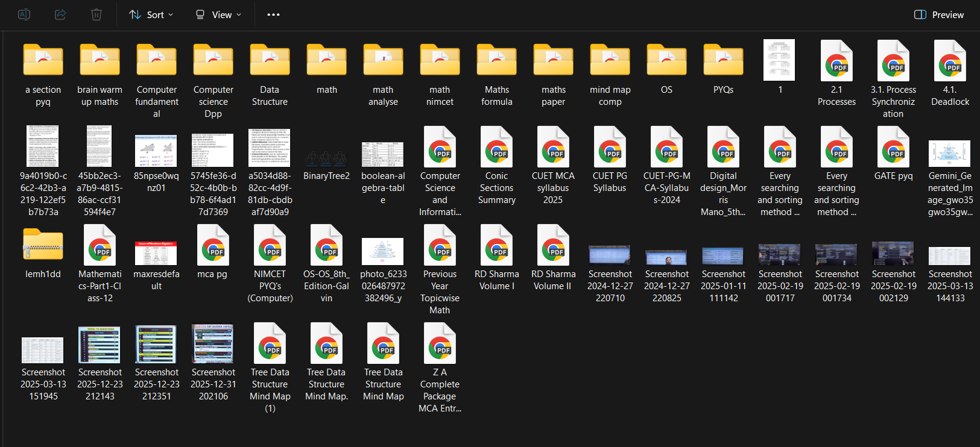The image size is (980, 447).
Task: Toggle the Preview pane button
Action: pos(939,14)
